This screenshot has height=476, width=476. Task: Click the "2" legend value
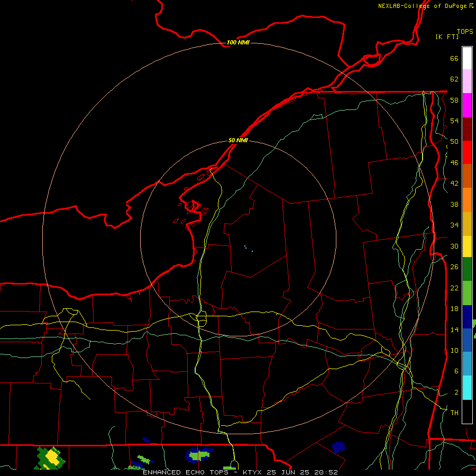click(456, 392)
